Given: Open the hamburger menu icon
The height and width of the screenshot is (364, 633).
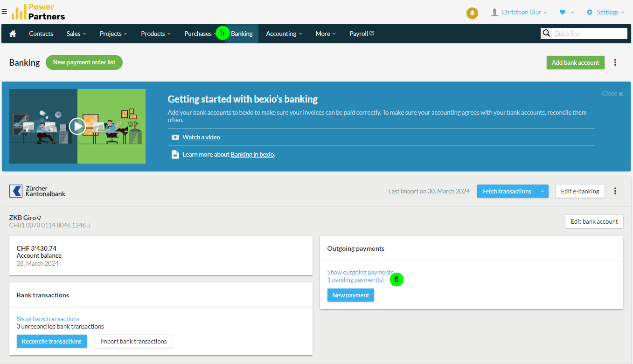Looking at the screenshot, I should pyautogui.click(x=4, y=12).
